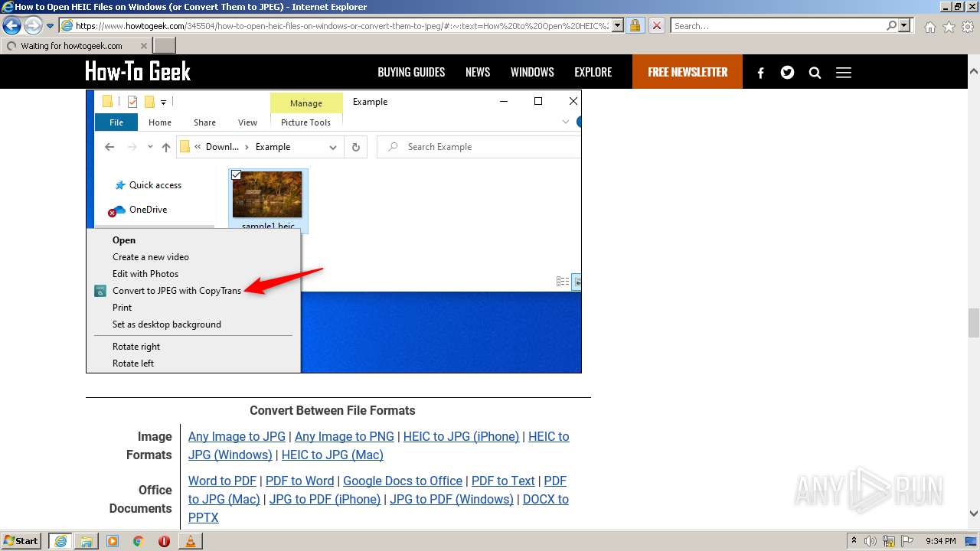The height and width of the screenshot is (551, 980).
Task: Open the VLC cone taskbar icon
Action: (190, 541)
